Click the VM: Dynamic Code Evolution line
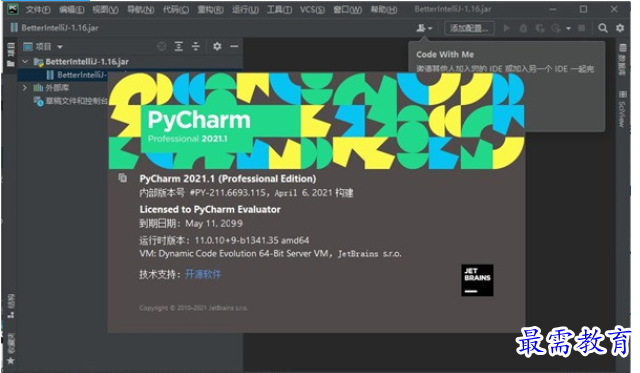Image resolution: width=640 pixels, height=373 pixels. point(270,254)
